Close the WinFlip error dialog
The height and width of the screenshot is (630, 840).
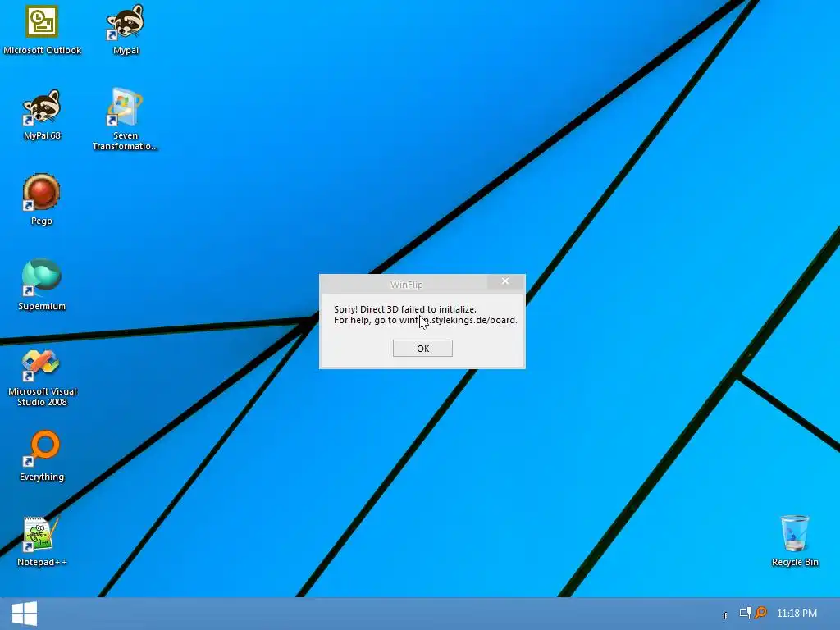tap(505, 281)
